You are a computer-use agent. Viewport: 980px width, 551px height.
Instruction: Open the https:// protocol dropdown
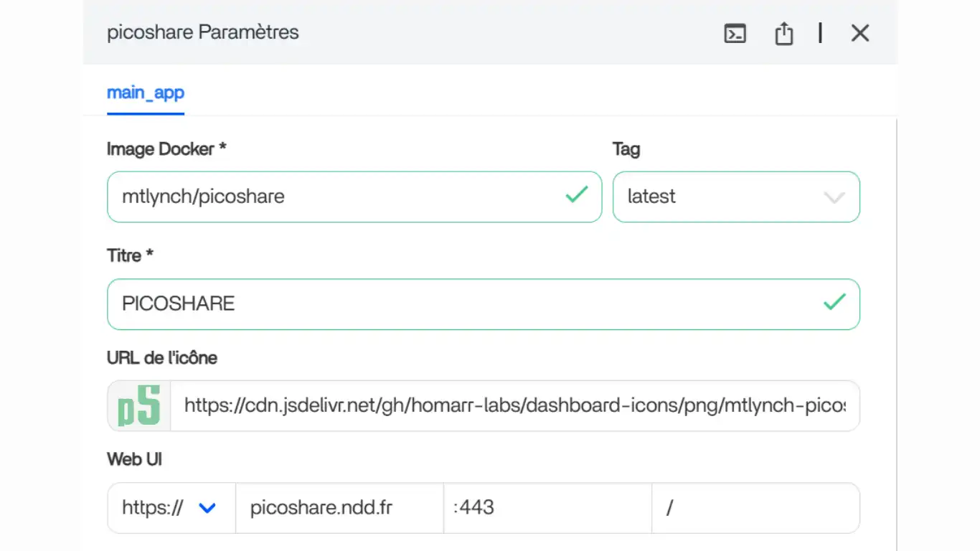tap(171, 508)
